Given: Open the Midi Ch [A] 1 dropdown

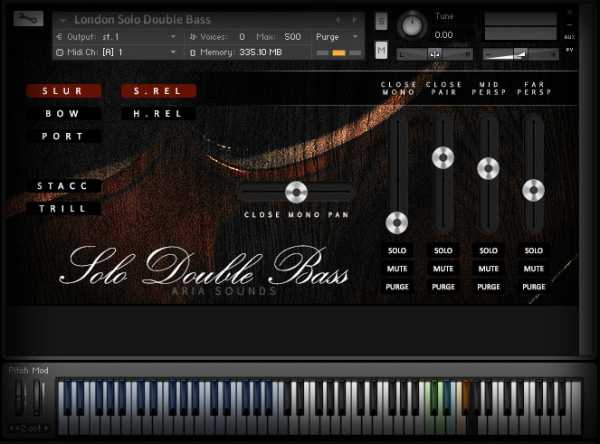Looking at the screenshot, I should [173, 52].
